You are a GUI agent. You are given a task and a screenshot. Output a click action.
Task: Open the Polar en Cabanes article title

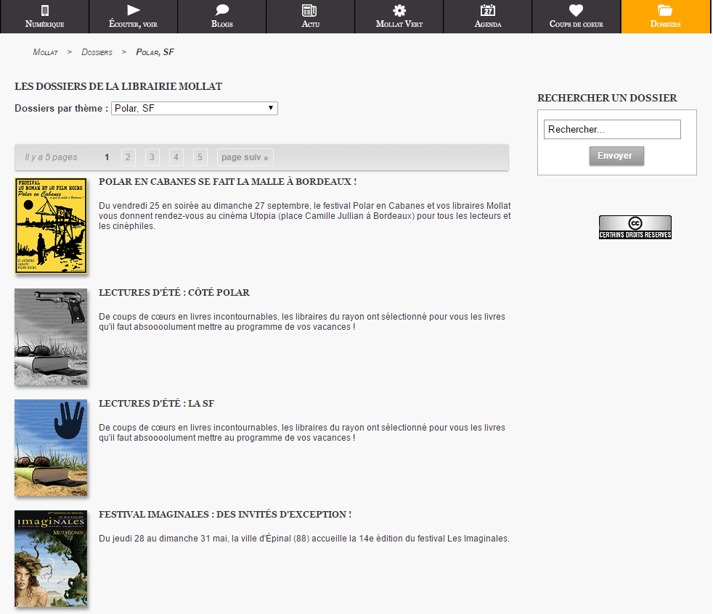[x=227, y=182]
